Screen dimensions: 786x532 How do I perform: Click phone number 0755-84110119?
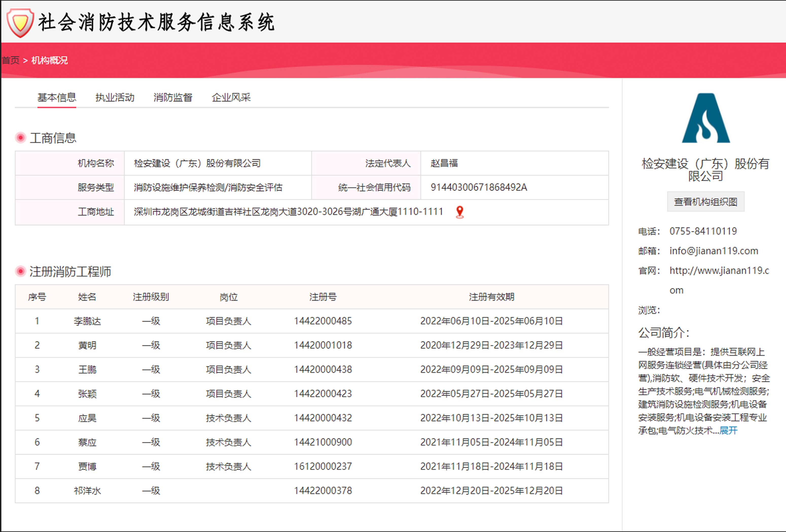(x=703, y=231)
